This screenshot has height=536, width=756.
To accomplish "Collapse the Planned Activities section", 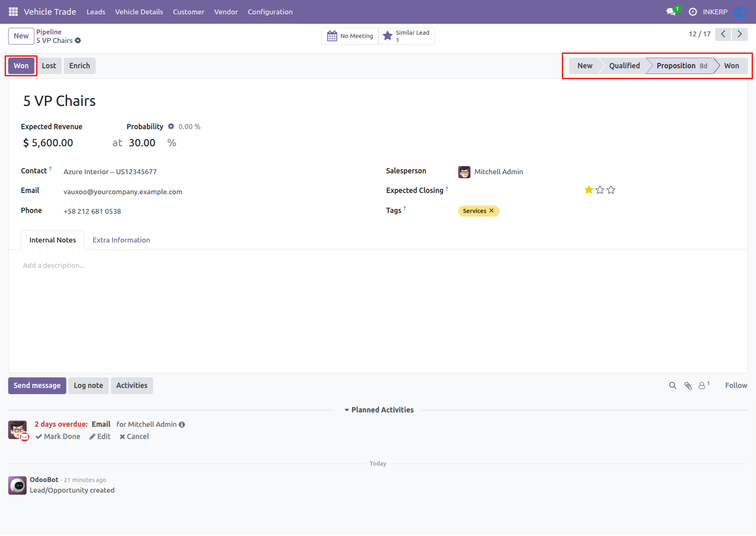I will pyautogui.click(x=379, y=410).
